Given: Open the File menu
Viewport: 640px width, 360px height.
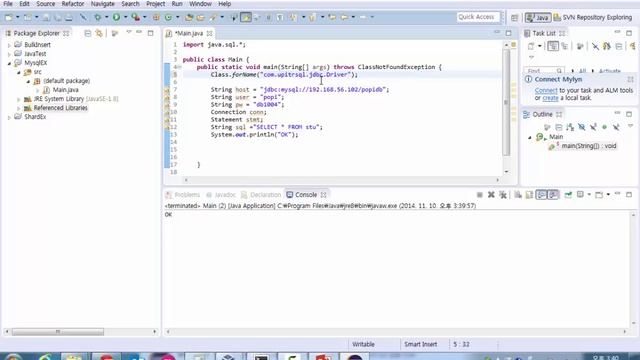Looking at the screenshot, I should pyautogui.click(x=8, y=4).
